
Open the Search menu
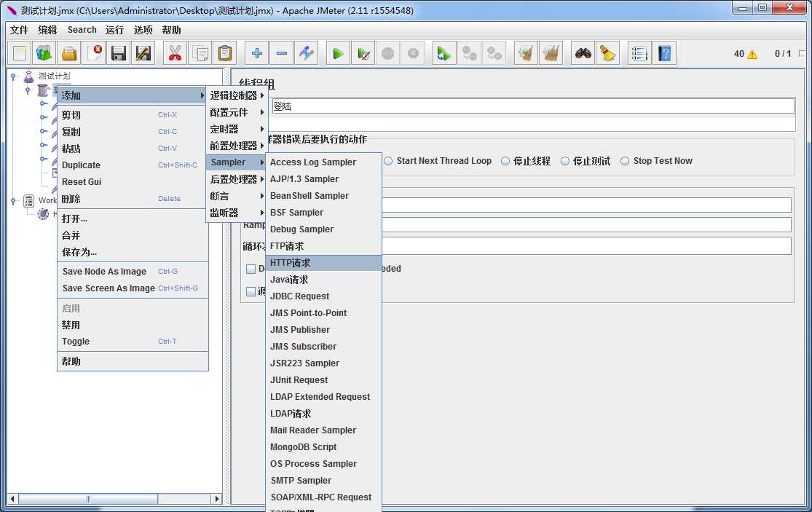click(x=82, y=30)
